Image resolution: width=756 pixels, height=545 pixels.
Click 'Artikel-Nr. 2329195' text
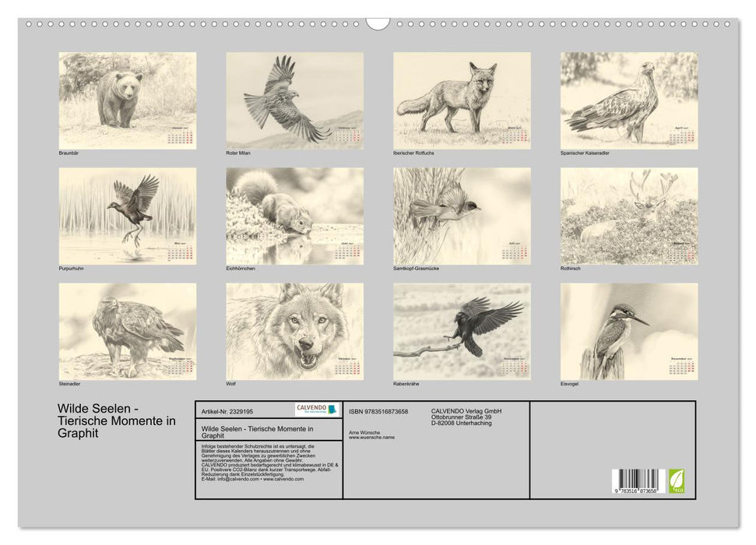(227, 411)
